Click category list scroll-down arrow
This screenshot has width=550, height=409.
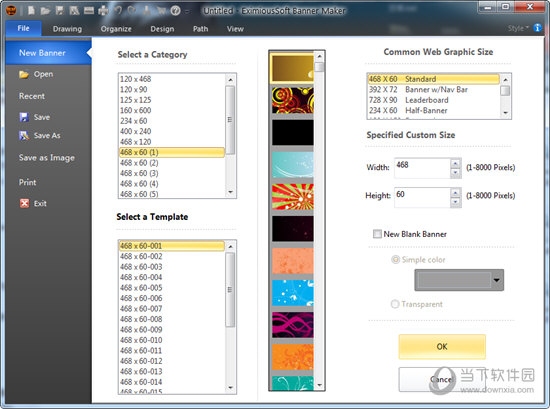230,192
